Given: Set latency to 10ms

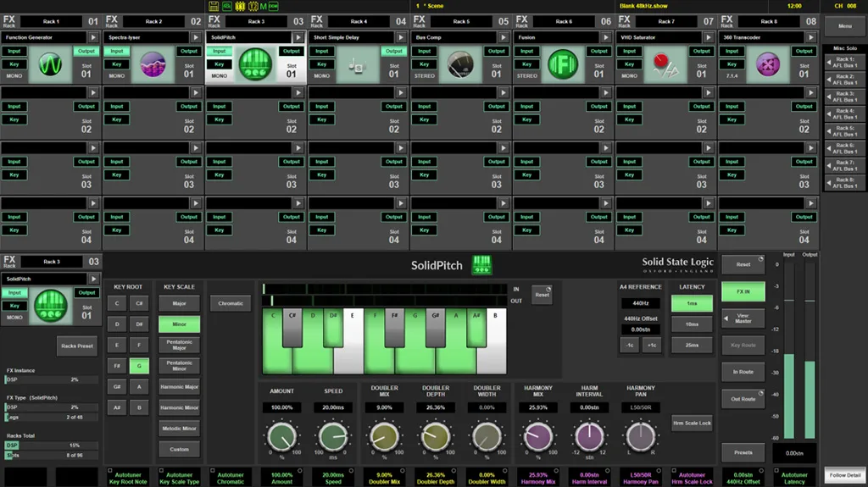Looking at the screenshot, I should click(692, 324).
